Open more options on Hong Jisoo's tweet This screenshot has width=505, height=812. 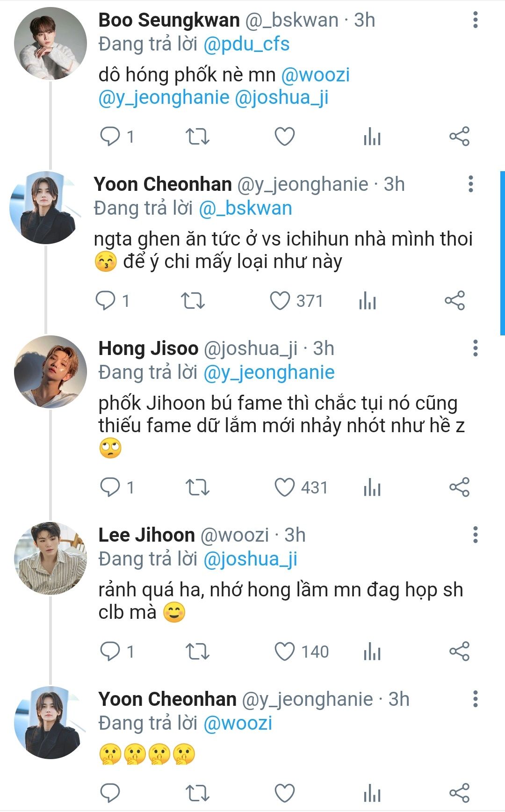point(476,348)
